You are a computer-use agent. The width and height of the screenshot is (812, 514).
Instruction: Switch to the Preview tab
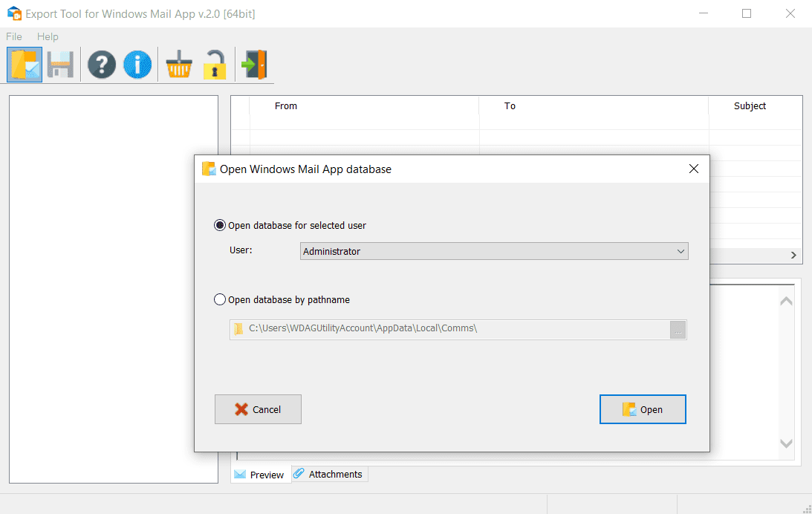(x=260, y=475)
